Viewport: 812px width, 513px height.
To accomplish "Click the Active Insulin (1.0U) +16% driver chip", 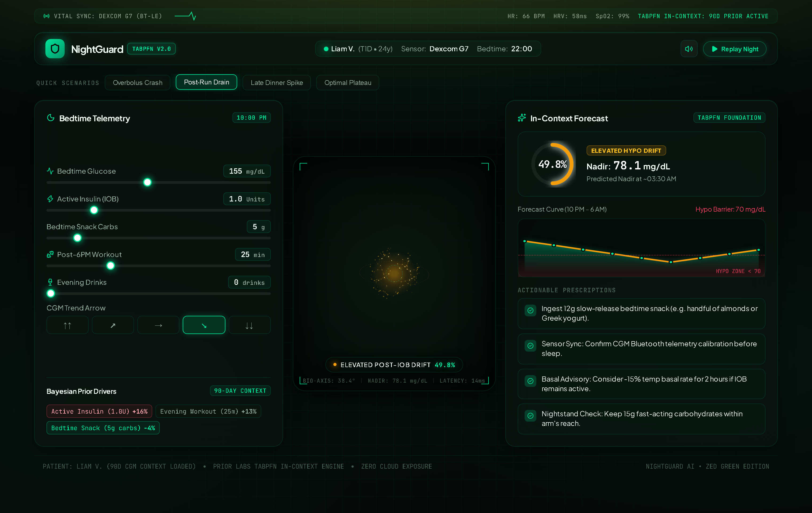I will pos(99,411).
